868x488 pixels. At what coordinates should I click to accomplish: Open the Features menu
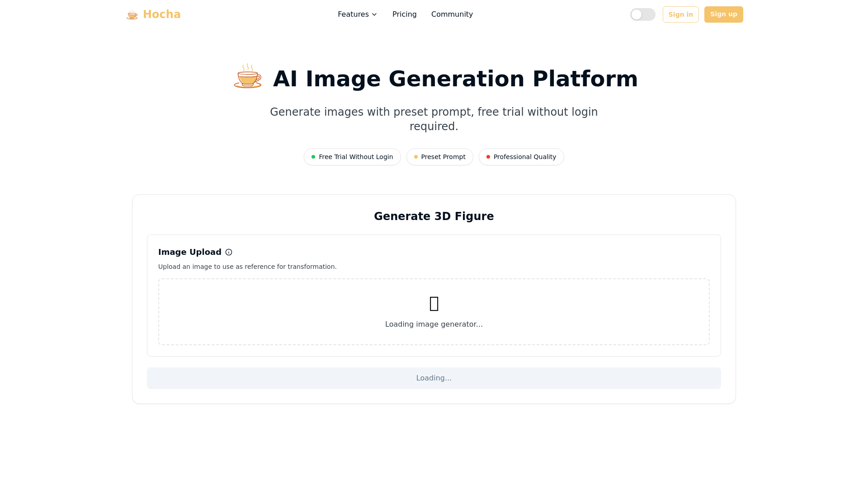353,14
